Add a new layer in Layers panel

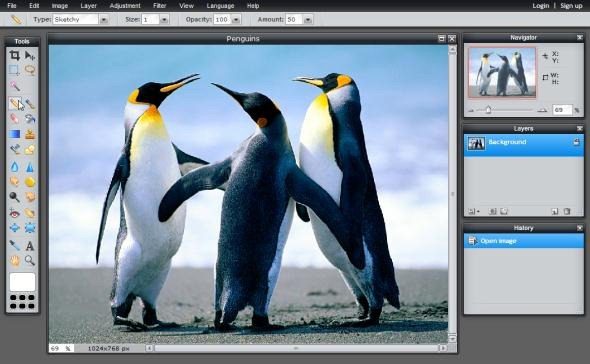pos(554,212)
